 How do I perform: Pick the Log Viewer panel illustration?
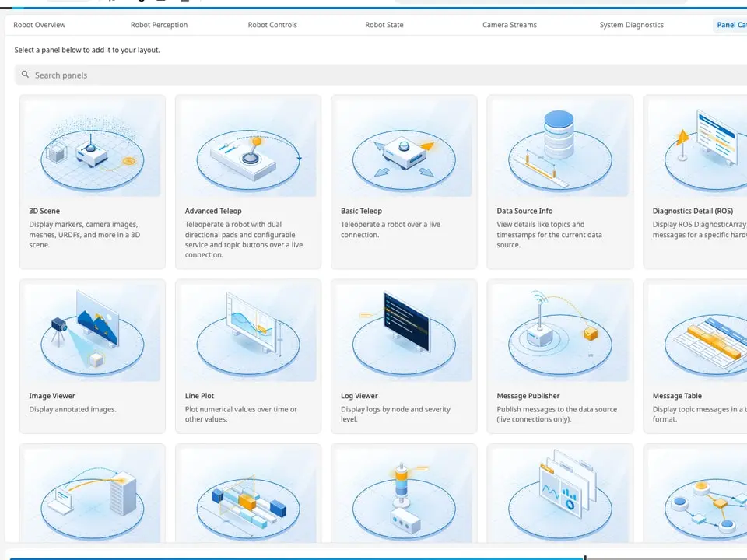coord(404,333)
